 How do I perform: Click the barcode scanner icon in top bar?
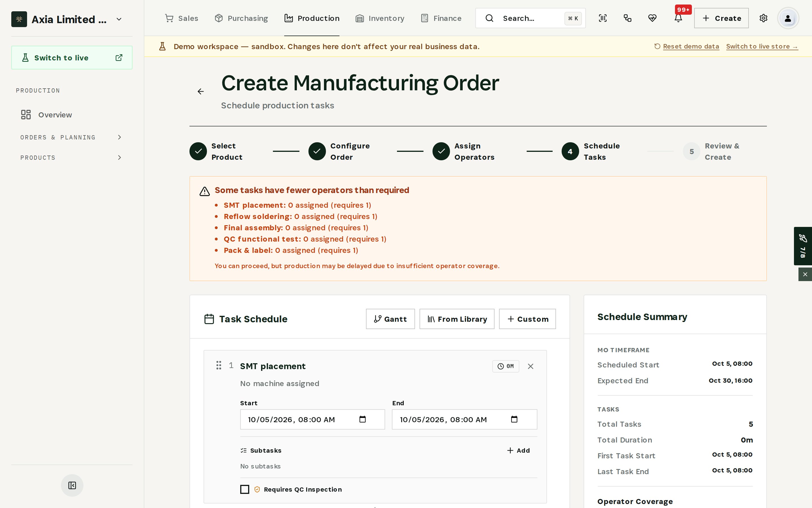[x=603, y=18]
